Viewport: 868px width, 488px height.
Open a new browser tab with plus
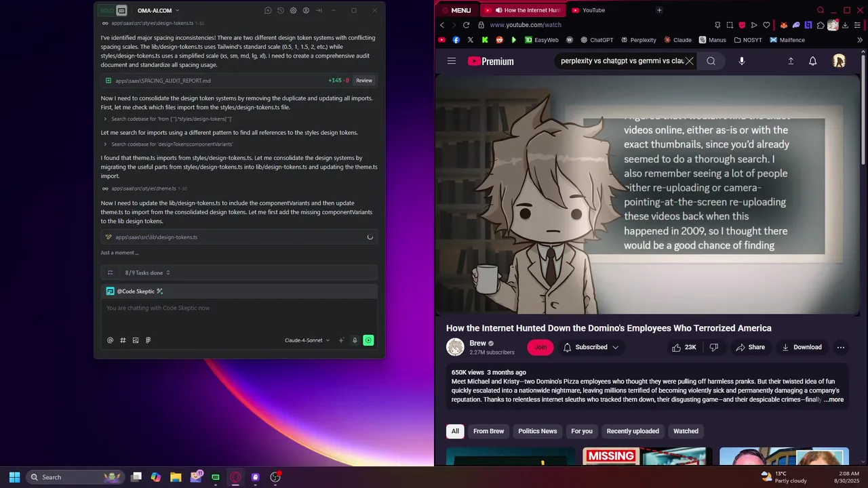click(x=659, y=10)
